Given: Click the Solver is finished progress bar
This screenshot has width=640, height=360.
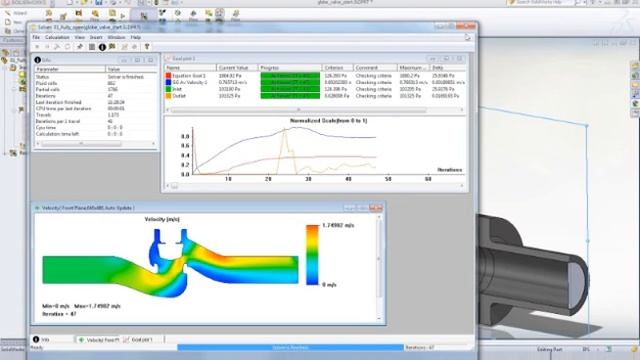Looking at the screenshot, I should pos(290,348).
